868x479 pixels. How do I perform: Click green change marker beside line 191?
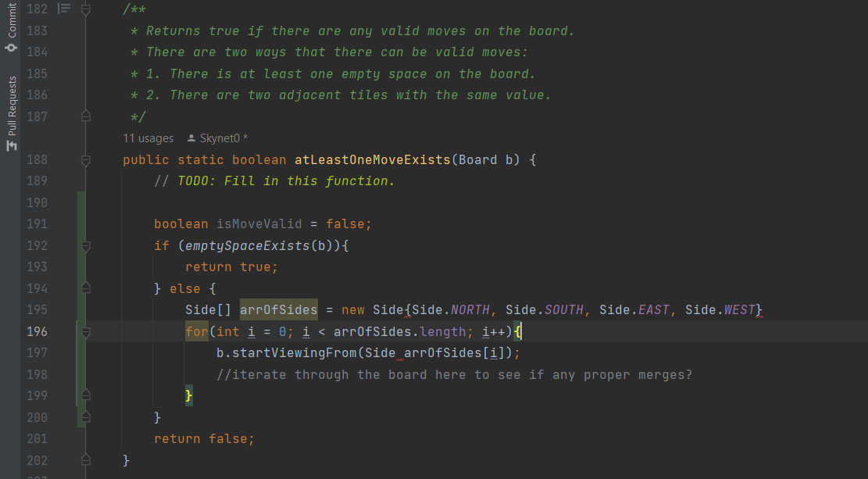(x=81, y=224)
